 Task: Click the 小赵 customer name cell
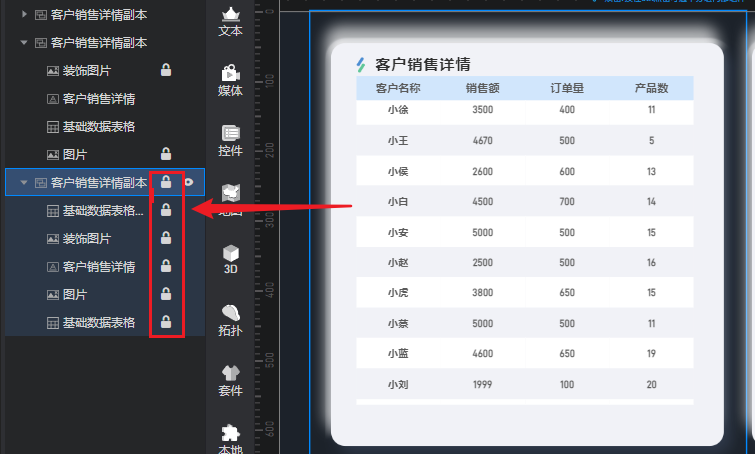pos(398,263)
